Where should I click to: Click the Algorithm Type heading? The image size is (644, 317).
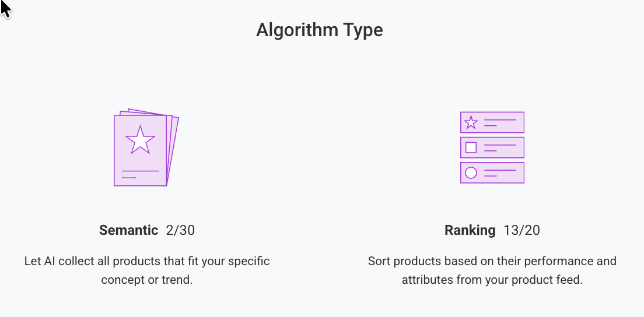click(320, 30)
